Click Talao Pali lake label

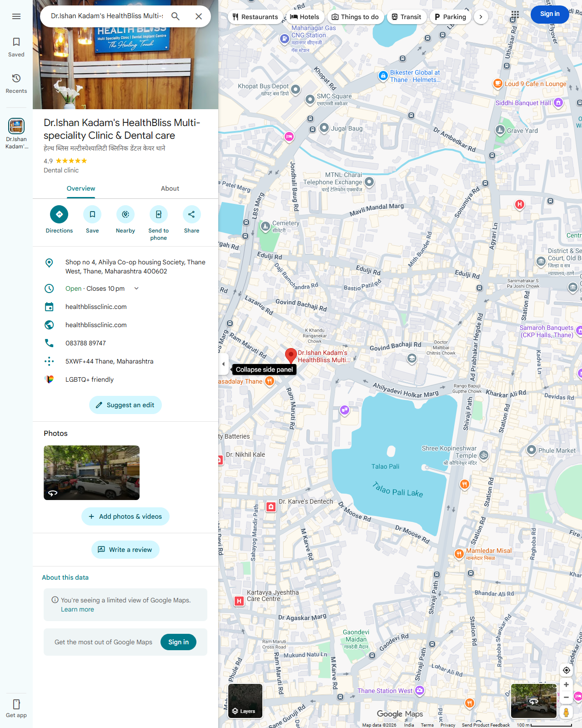tap(385, 466)
